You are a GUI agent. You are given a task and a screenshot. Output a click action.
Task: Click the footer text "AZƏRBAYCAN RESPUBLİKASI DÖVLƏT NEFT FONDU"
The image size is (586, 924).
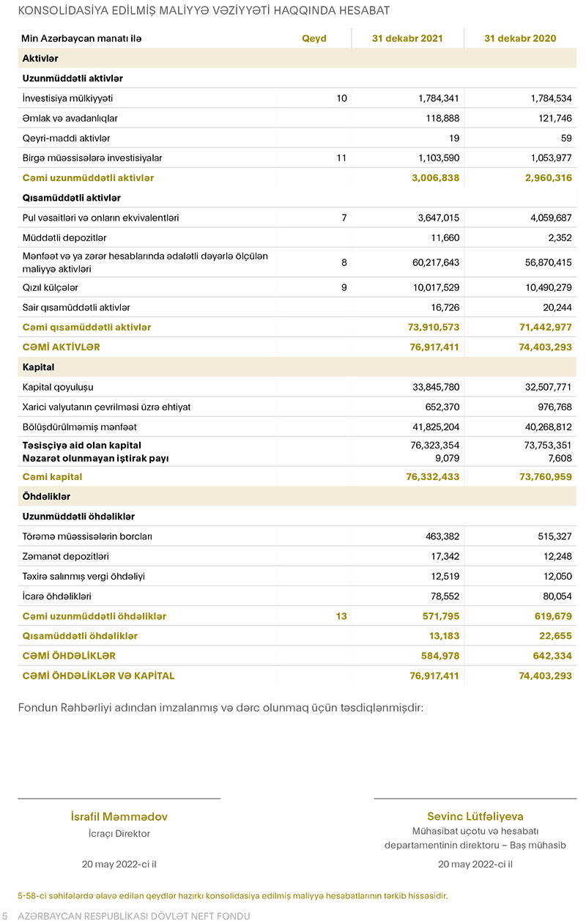(134, 917)
